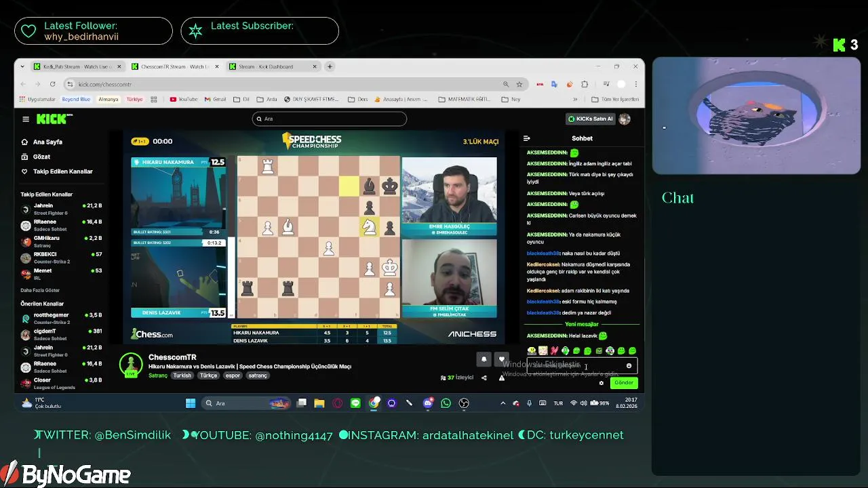
Task: Close the ChesscomTR Stream browser tab
Action: click(217, 66)
